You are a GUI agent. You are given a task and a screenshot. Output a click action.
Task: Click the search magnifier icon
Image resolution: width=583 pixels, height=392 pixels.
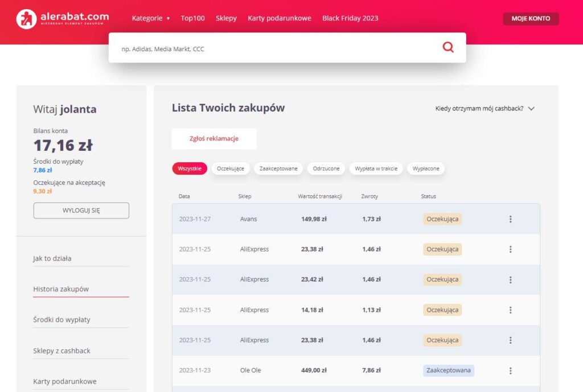448,47
